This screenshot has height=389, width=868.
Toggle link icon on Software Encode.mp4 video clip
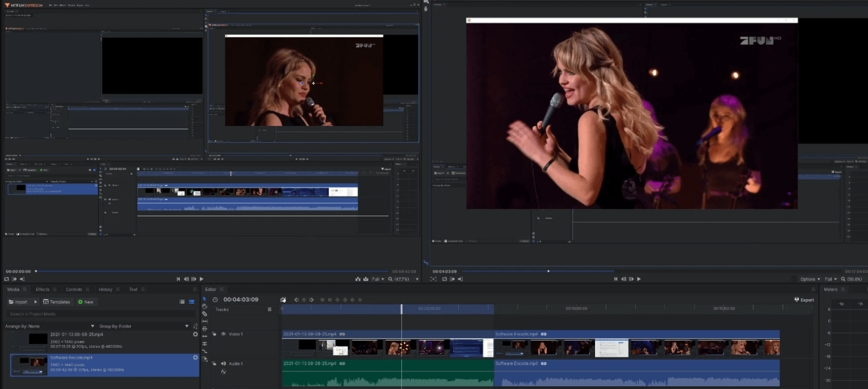click(543, 334)
